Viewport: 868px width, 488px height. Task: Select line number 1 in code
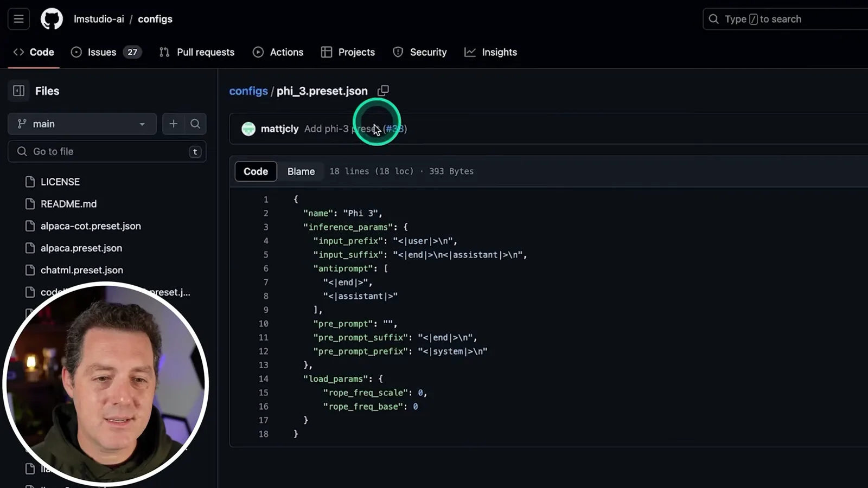tap(266, 200)
